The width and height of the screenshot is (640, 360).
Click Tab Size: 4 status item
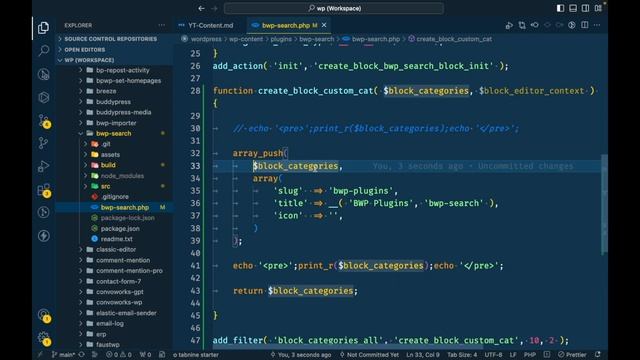[x=462, y=355]
